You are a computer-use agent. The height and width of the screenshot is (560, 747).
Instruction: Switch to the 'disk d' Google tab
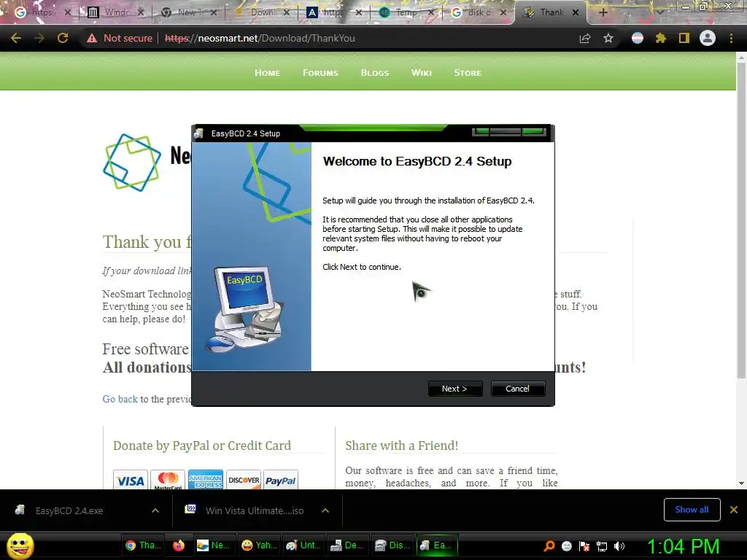(478, 12)
